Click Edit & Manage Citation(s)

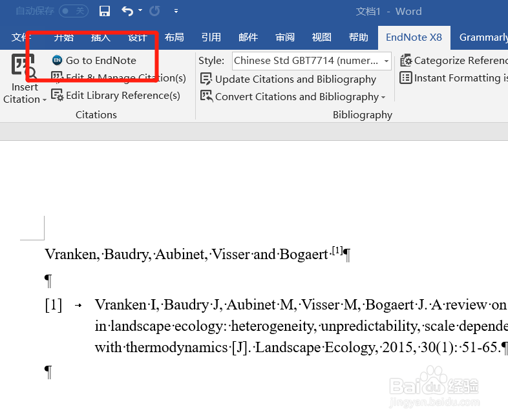click(118, 78)
